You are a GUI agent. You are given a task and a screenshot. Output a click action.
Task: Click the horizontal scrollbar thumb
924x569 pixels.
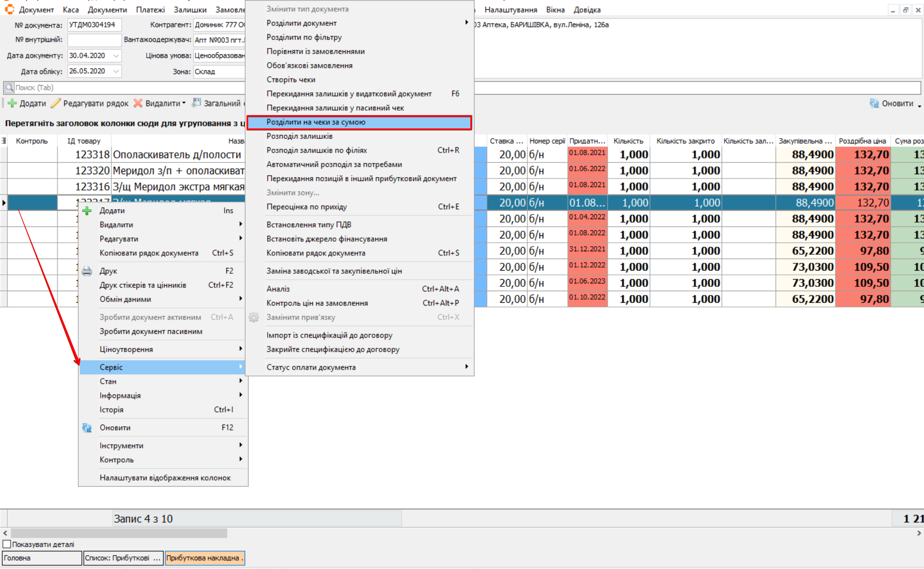coord(119,533)
